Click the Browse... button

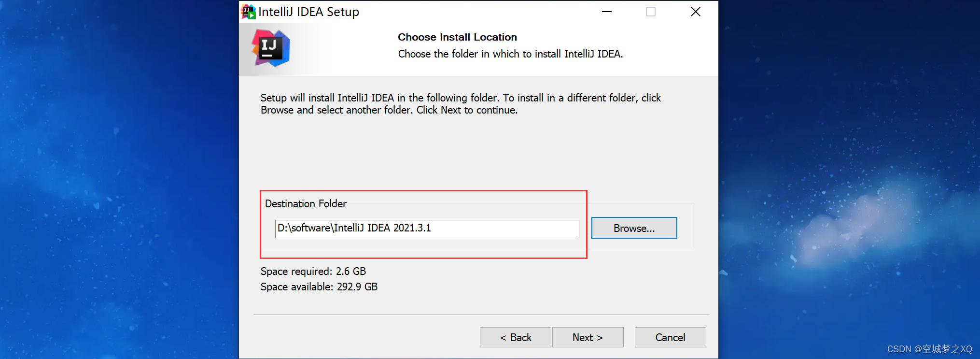pos(634,228)
